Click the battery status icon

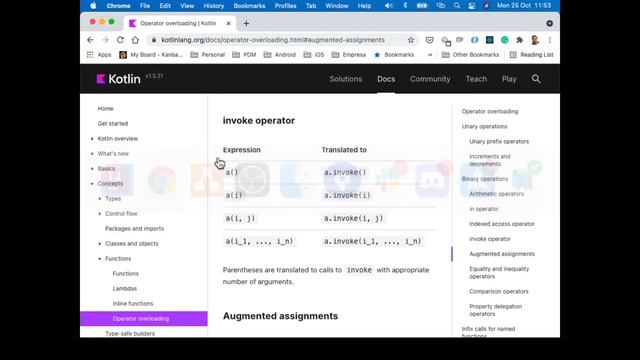[x=422, y=6]
